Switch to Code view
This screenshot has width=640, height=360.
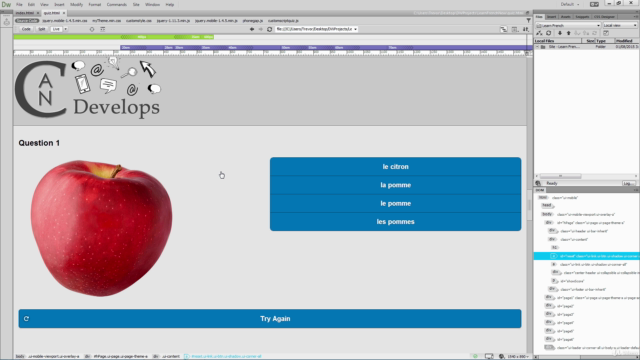(26, 29)
